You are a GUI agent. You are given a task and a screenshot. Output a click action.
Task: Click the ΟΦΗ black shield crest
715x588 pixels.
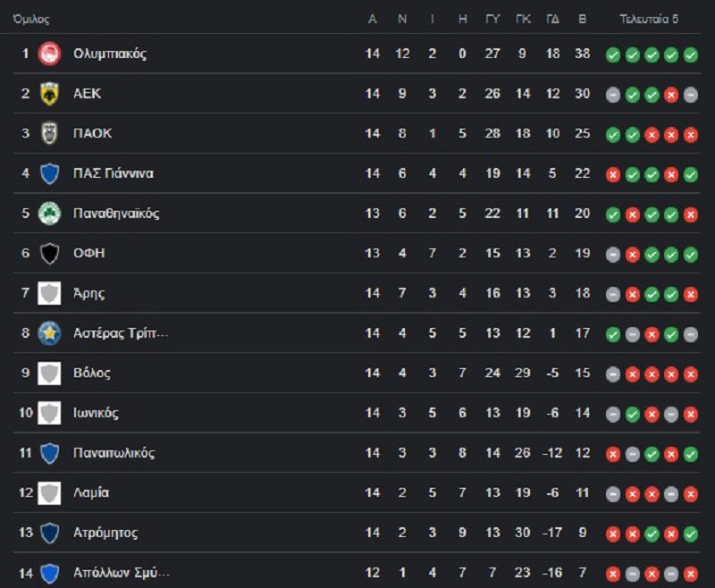(x=49, y=254)
